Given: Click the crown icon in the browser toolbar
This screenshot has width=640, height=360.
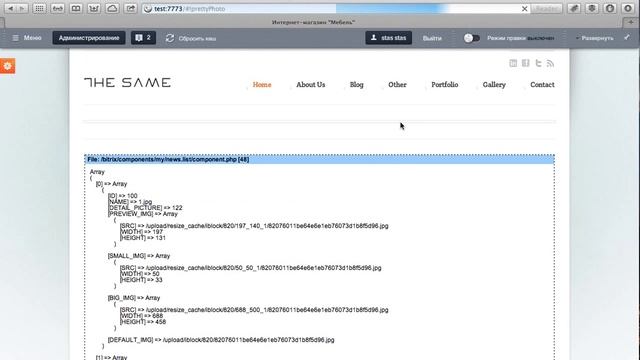Looking at the screenshot, I should point(94,9).
